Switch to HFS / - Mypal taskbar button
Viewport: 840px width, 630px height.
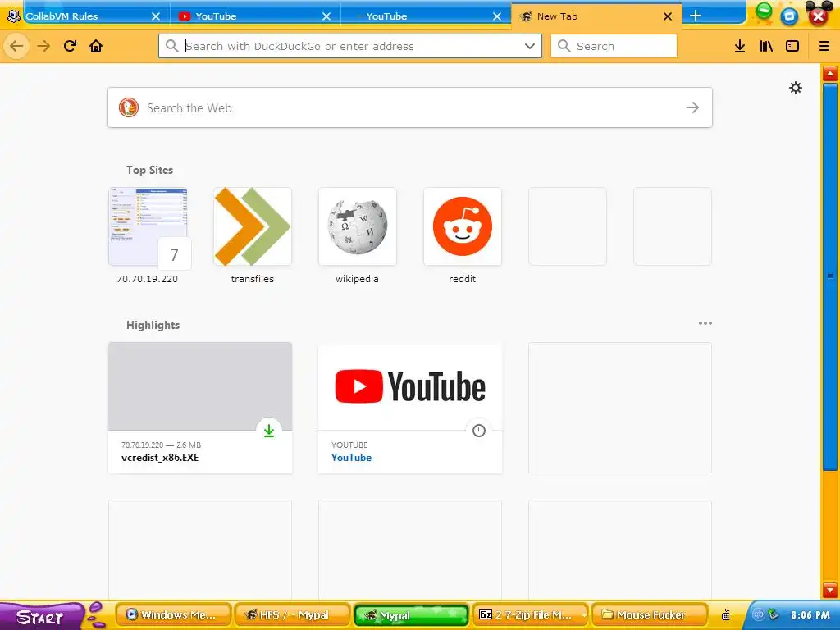[292, 615]
